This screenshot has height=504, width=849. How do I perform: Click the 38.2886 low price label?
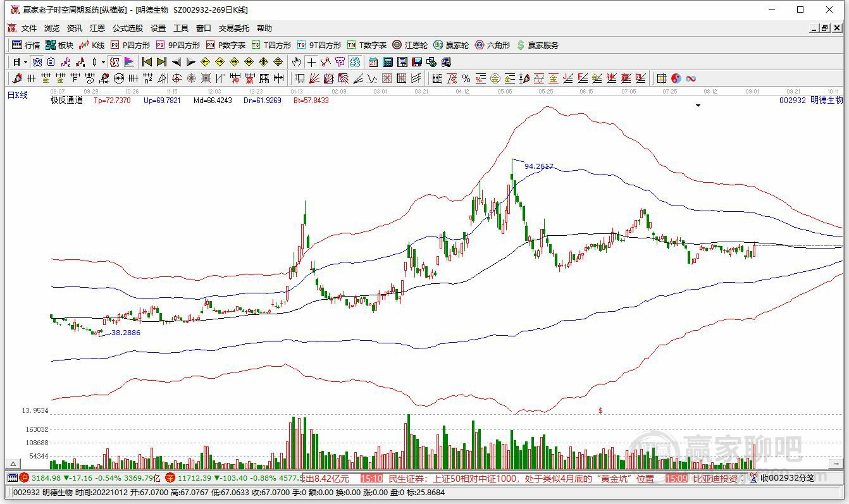(126, 332)
